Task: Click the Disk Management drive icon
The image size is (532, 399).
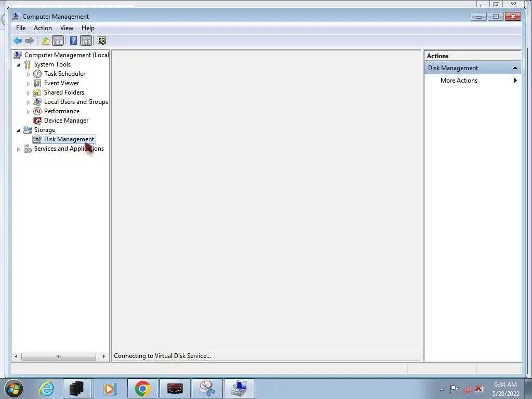Action: pyautogui.click(x=37, y=139)
